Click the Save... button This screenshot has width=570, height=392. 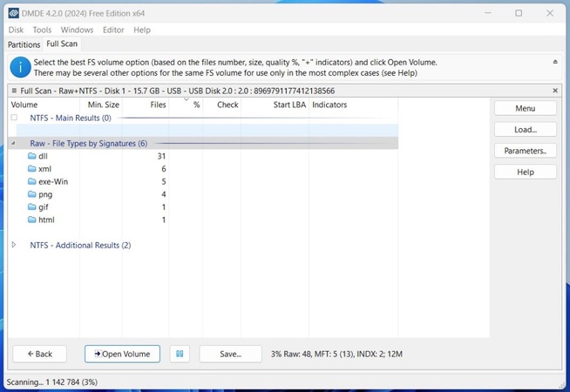230,354
